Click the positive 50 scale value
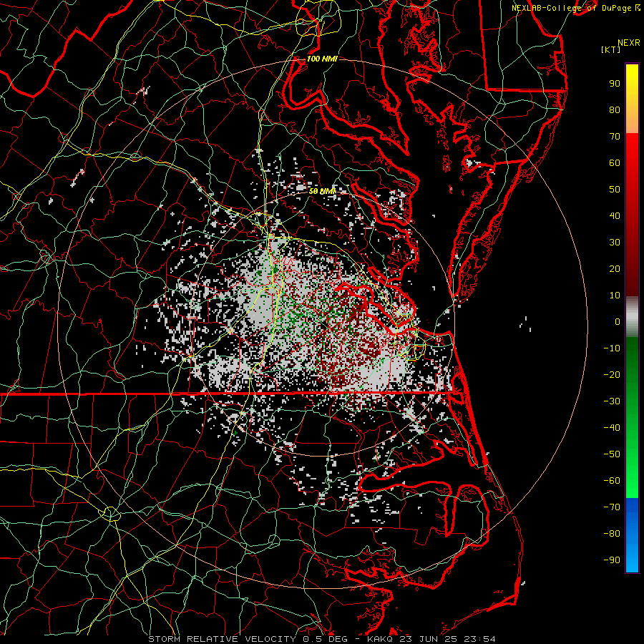The image size is (644, 644). click(615, 190)
